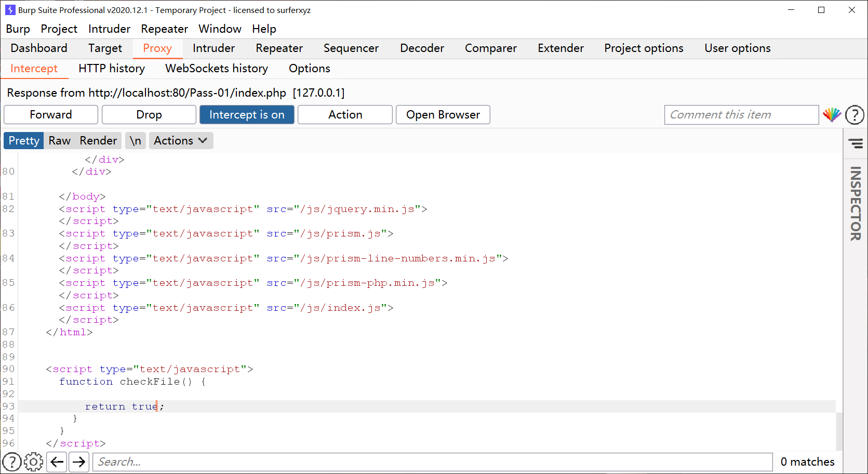868x474 pixels.
Task: Click the search help question icon
Action: (12, 462)
